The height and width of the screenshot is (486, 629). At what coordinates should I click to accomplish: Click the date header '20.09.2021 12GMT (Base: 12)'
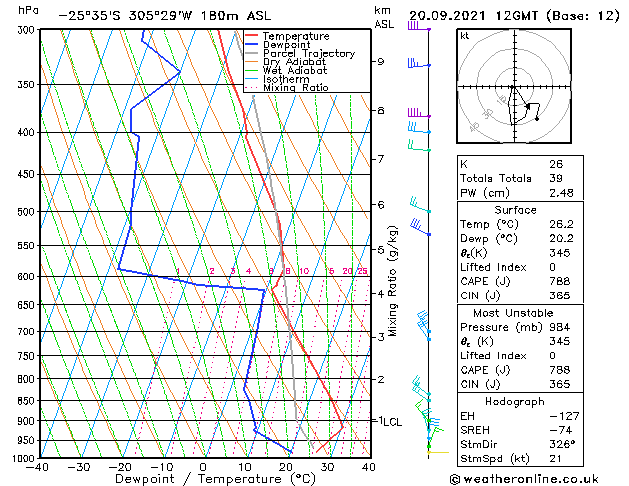(514, 16)
